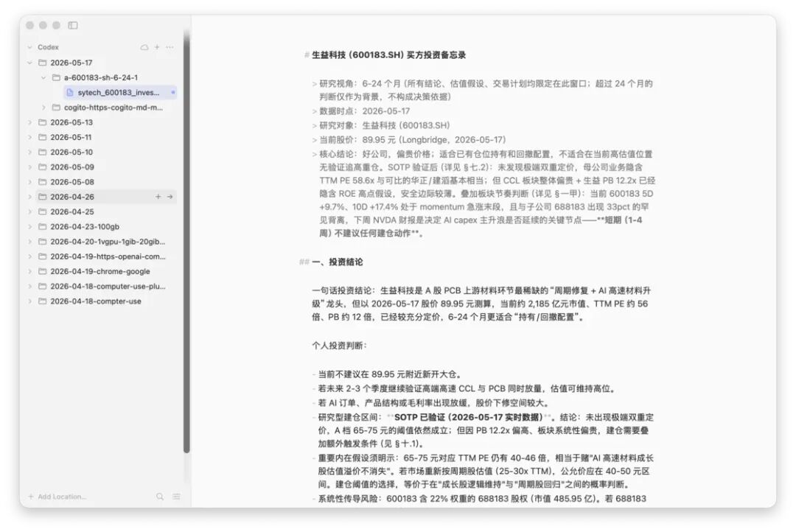Image resolution: width=796 pixels, height=532 pixels.
Task: Click the 2026-04-20-1vgpu folder icon
Action: pyautogui.click(x=43, y=242)
